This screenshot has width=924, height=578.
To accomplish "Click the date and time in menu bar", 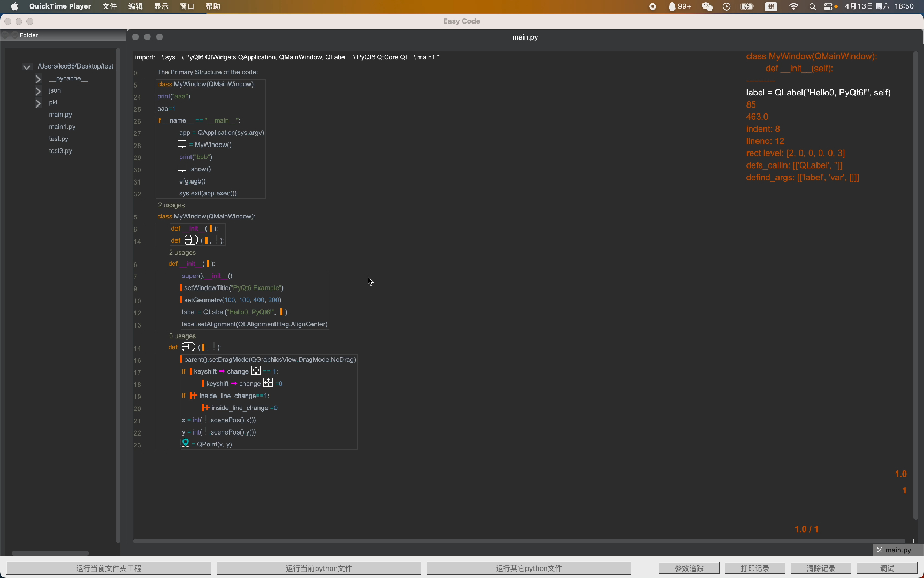I will (x=879, y=6).
